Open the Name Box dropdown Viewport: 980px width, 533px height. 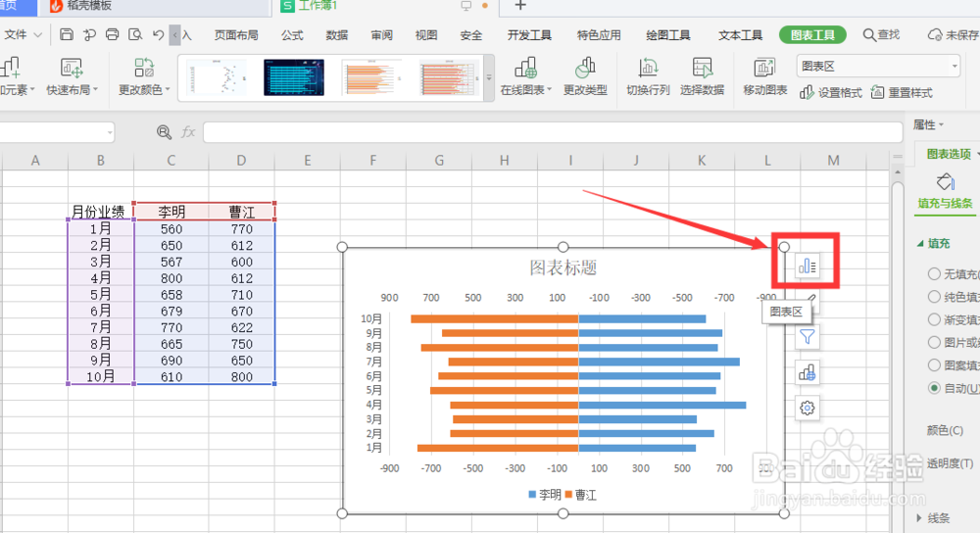110,132
